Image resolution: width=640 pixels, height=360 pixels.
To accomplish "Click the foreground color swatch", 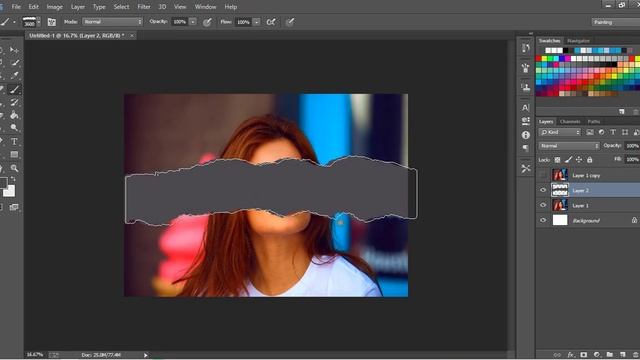I will click(x=3, y=182).
